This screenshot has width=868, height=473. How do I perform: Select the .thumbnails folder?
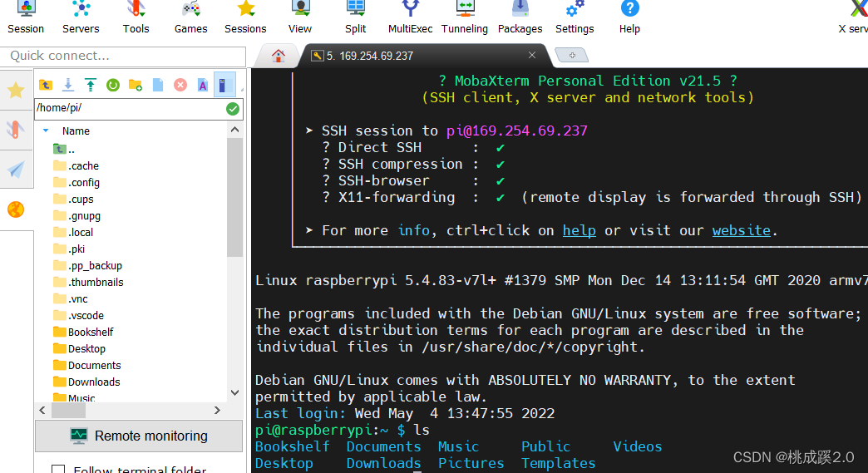[89, 282]
